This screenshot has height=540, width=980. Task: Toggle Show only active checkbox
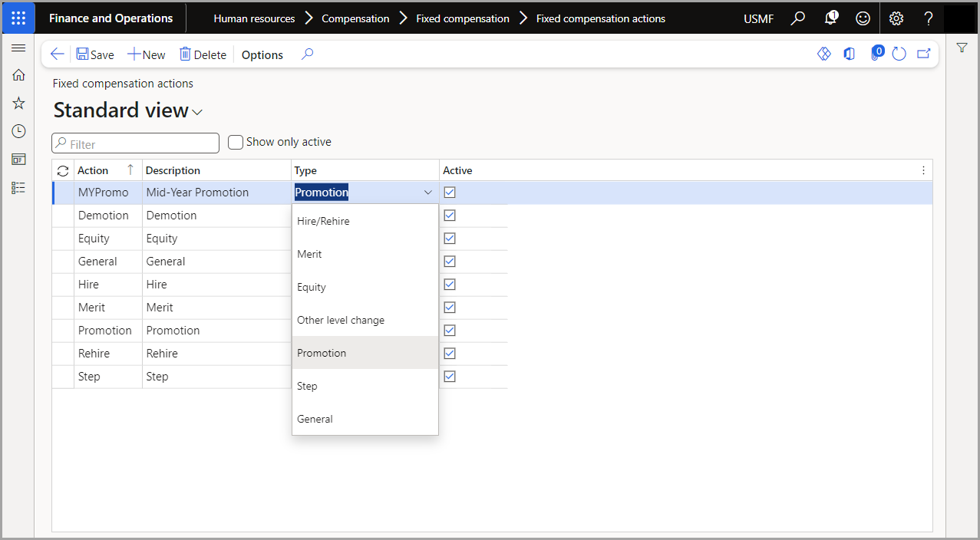[x=236, y=142]
